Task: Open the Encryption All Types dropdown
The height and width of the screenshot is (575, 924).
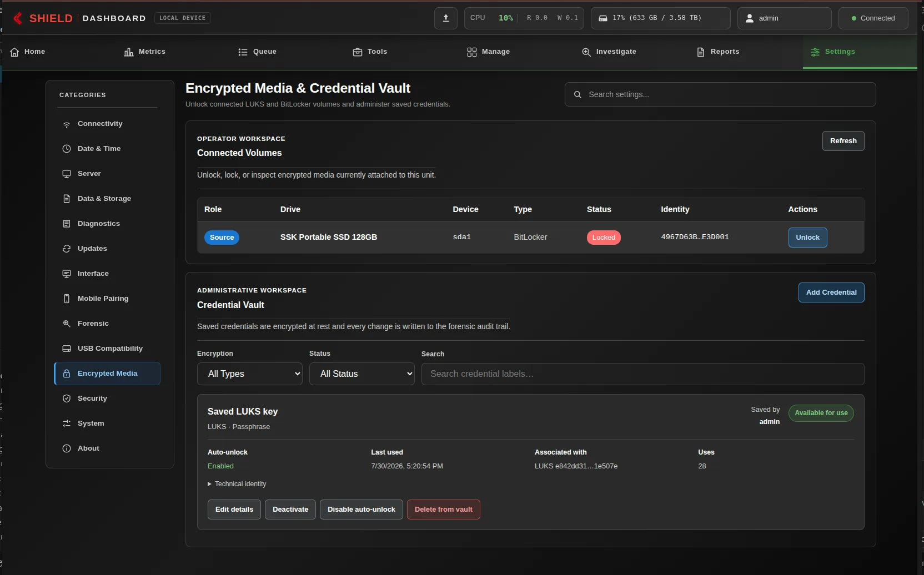Action: point(250,374)
